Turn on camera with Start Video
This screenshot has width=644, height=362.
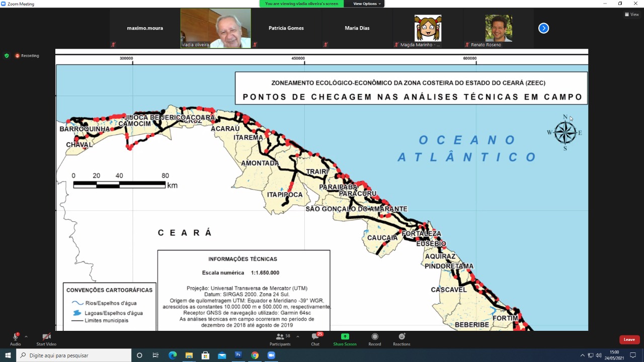[x=46, y=337]
